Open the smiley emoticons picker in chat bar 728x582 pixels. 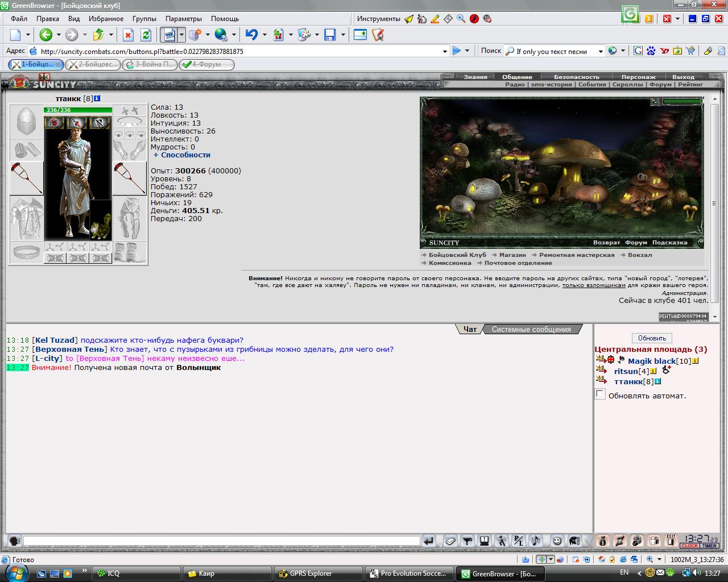click(557, 541)
